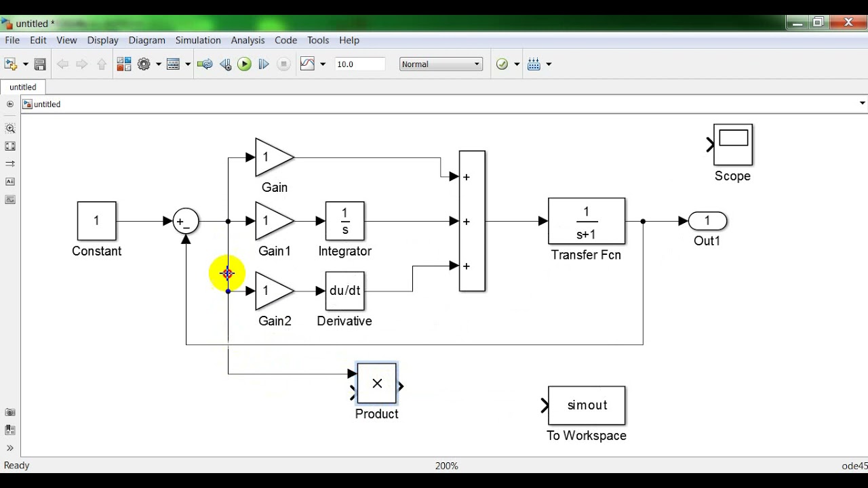The image size is (868, 488).
Task: Click the Step Forward icon
Action: pyautogui.click(x=264, y=64)
